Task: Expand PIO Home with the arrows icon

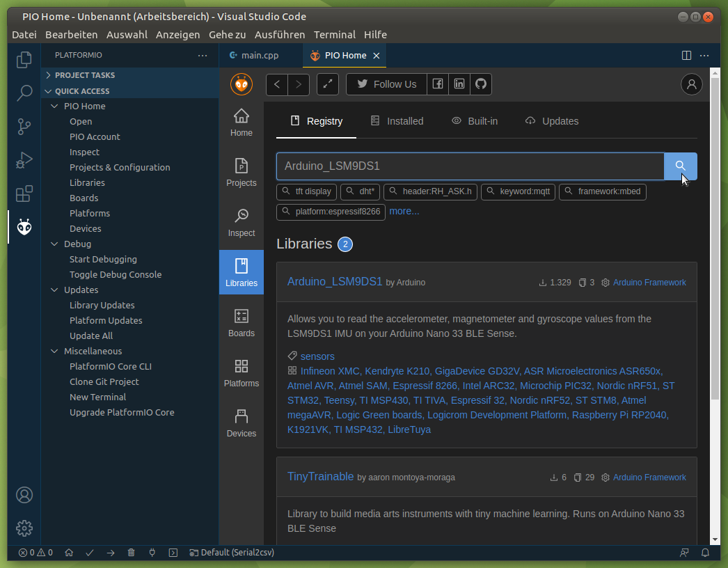Action: [328, 84]
